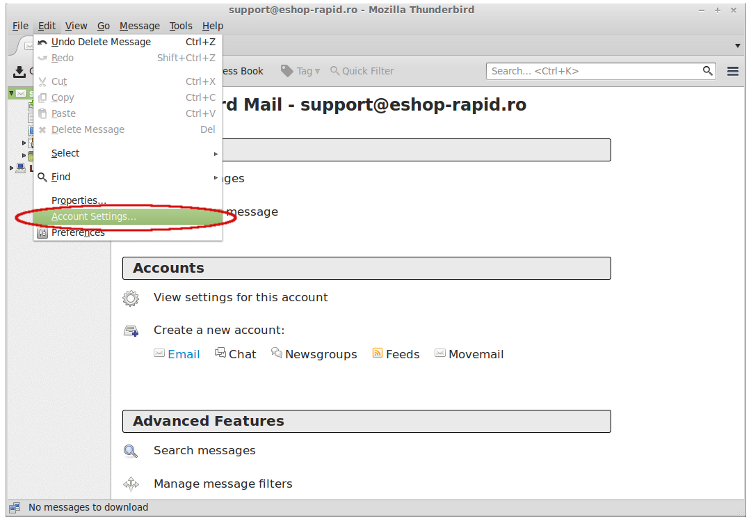This screenshot has width=751, height=519.
Task: Click the Search messages magnifier icon
Action: click(130, 451)
